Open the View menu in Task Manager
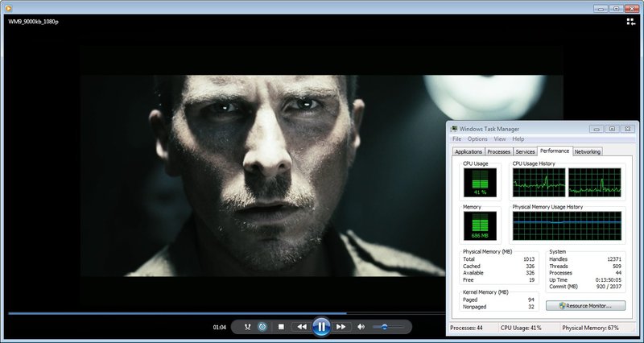 click(x=500, y=138)
